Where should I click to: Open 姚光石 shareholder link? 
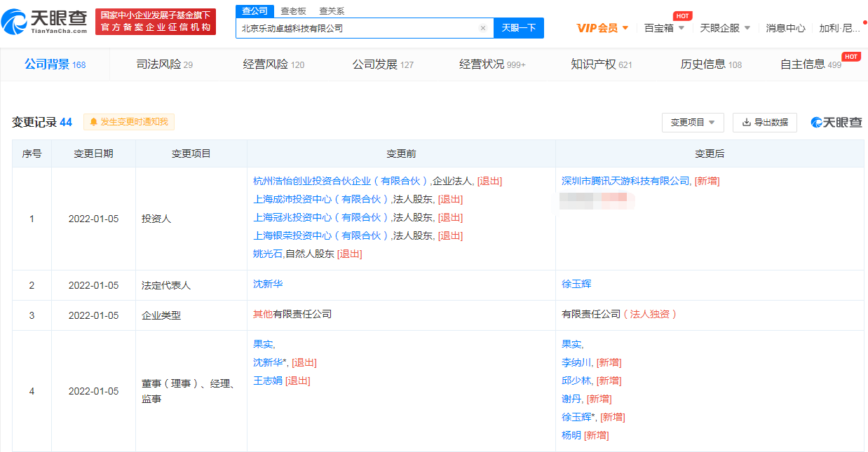[268, 254]
